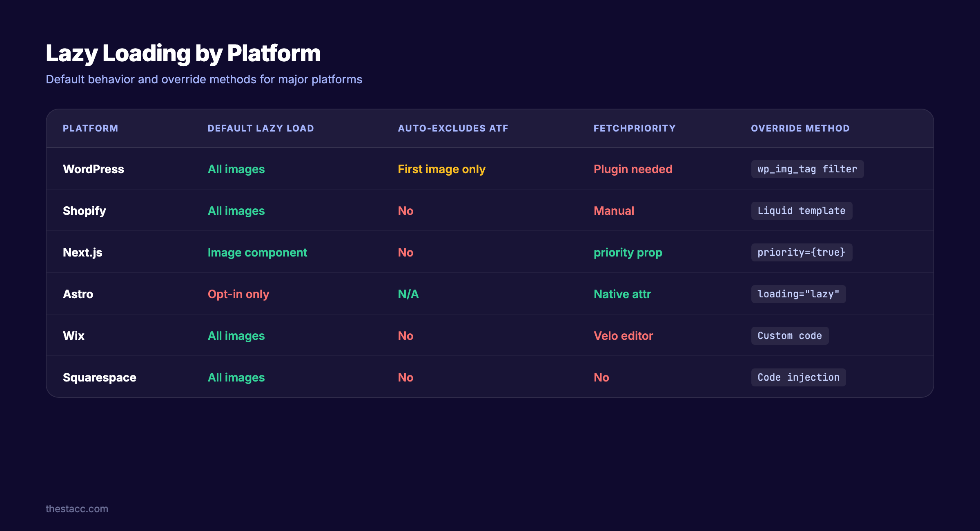Click the Lazy Loading by Platform title

pos(183,52)
